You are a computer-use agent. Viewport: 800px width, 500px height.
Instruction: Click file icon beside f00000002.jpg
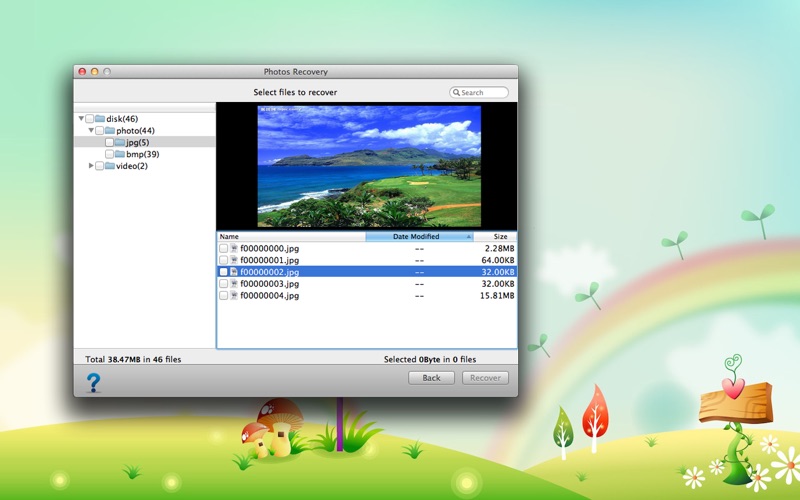click(x=234, y=272)
